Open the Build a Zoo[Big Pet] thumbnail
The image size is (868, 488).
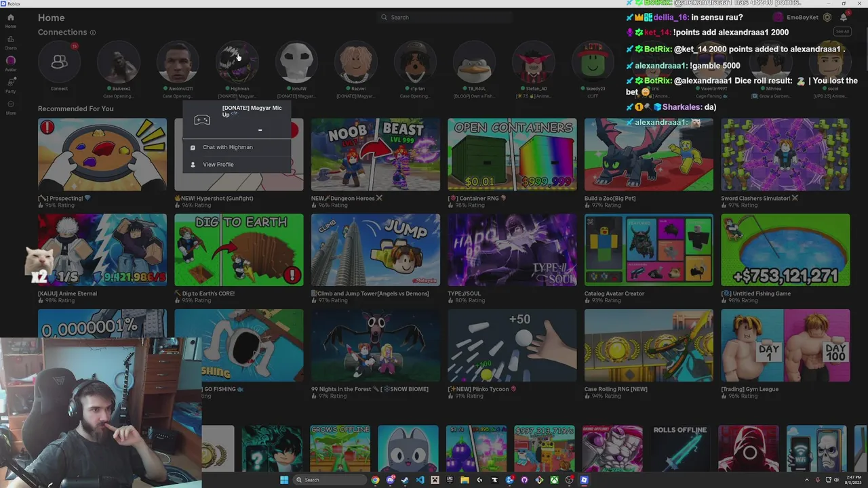click(x=649, y=155)
